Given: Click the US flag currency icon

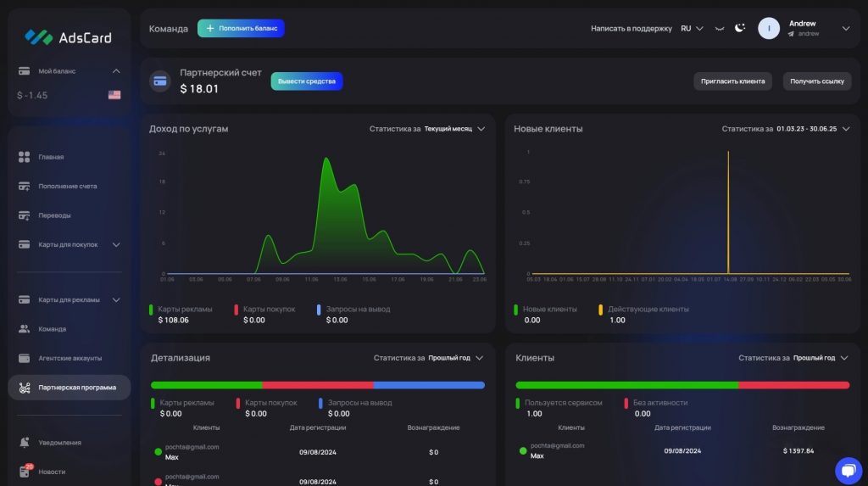Looking at the screenshot, I should 114,95.
